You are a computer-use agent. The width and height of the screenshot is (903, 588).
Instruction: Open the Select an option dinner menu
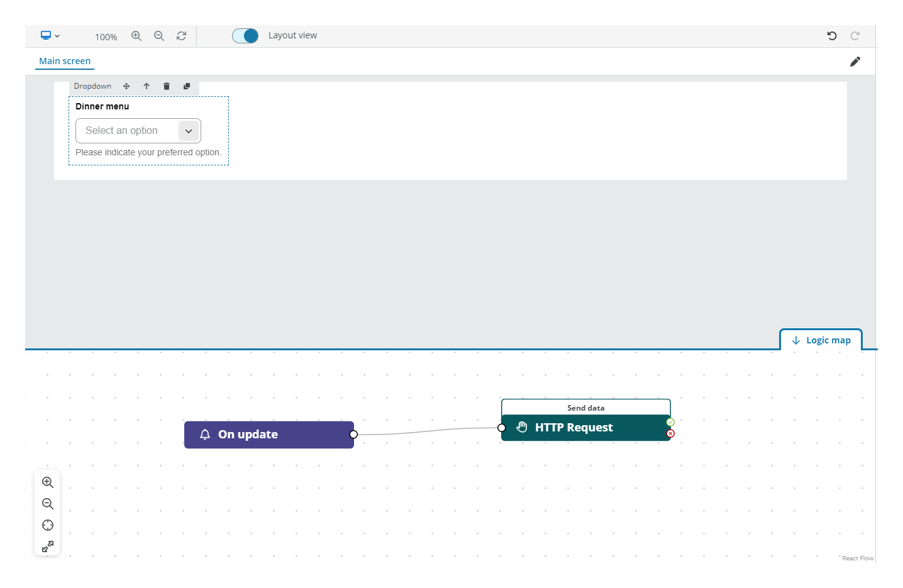click(138, 130)
